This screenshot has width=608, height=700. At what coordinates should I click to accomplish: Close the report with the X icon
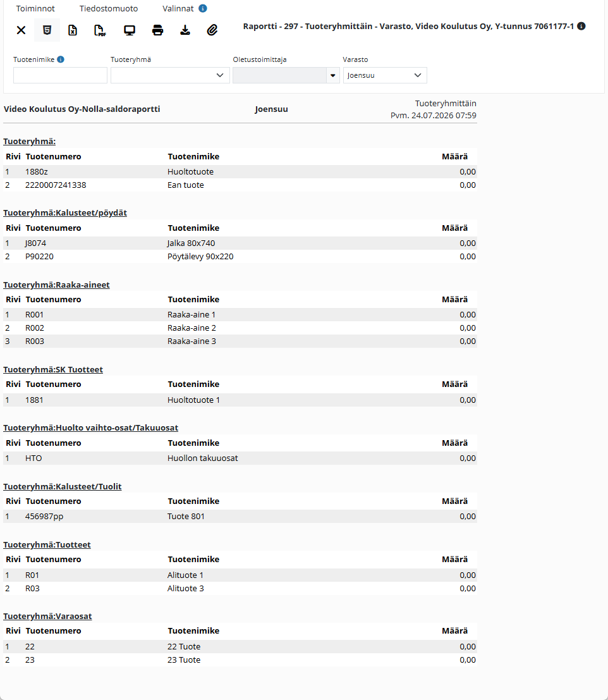click(x=21, y=30)
